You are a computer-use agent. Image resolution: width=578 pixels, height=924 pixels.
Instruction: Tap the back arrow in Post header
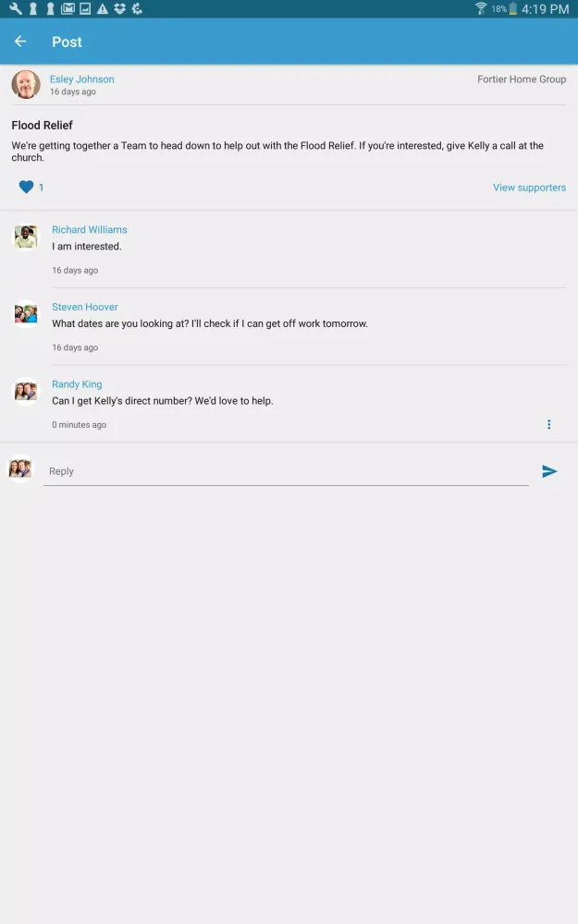click(x=20, y=42)
